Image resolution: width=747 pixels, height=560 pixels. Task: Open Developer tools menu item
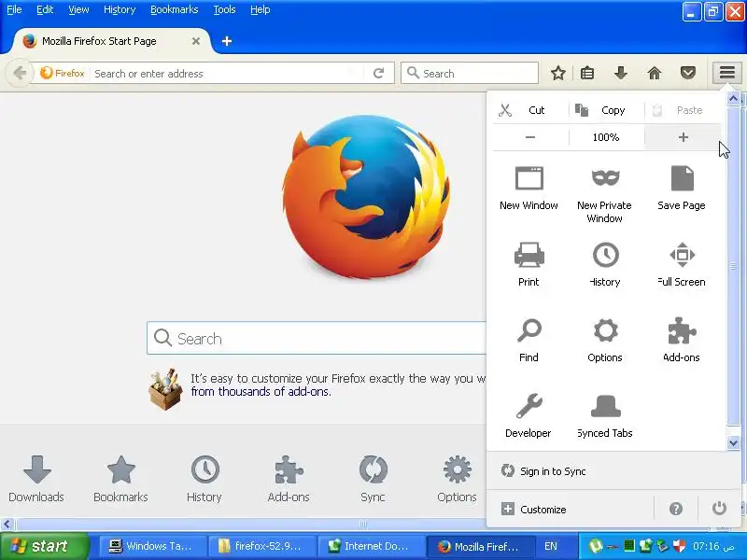point(529,415)
